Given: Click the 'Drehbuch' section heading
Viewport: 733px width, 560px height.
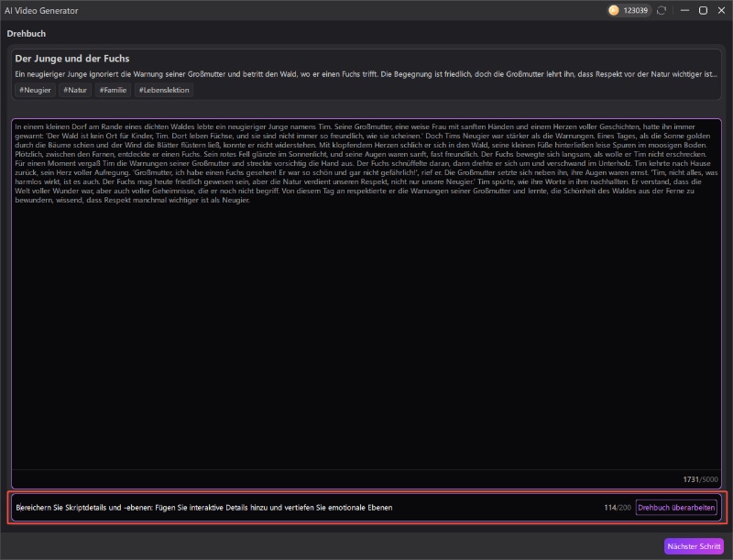Looking at the screenshot, I should 27,33.
